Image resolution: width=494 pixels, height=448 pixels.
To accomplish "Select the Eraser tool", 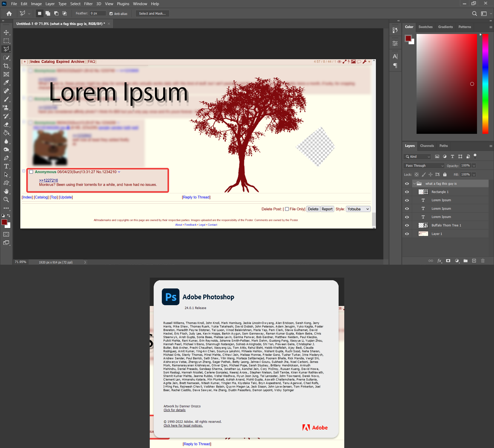I will 6,125.
